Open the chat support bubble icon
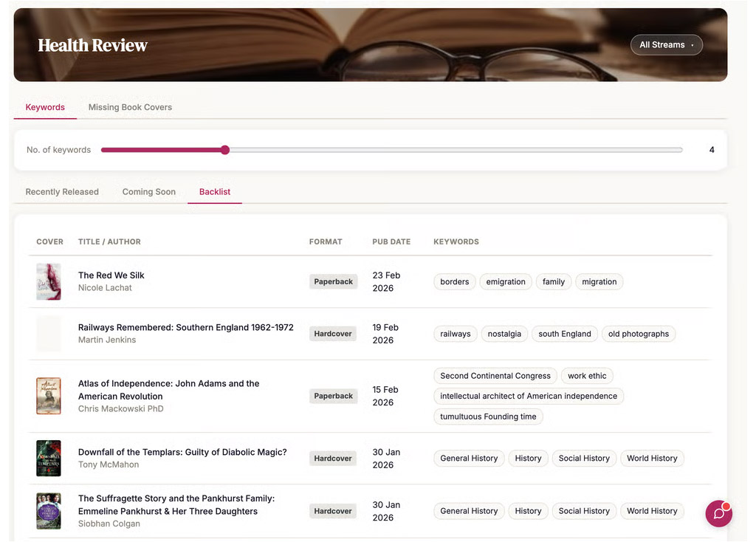Image resolution: width=756 pixels, height=542 pixels. (718, 513)
